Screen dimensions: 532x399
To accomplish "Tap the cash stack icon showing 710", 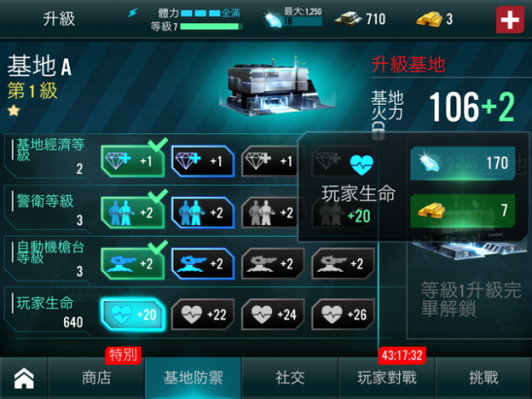I will pyautogui.click(x=349, y=19).
